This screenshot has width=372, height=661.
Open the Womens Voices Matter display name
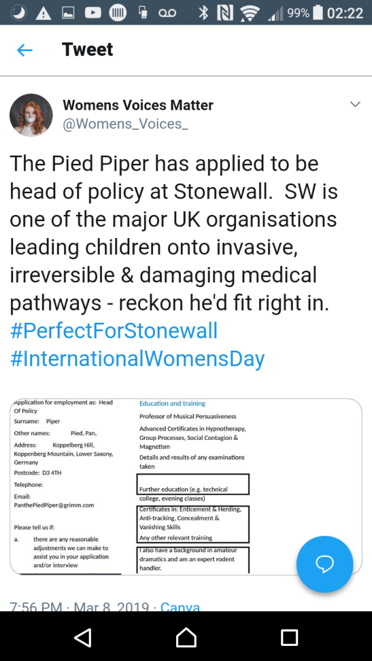point(138,105)
